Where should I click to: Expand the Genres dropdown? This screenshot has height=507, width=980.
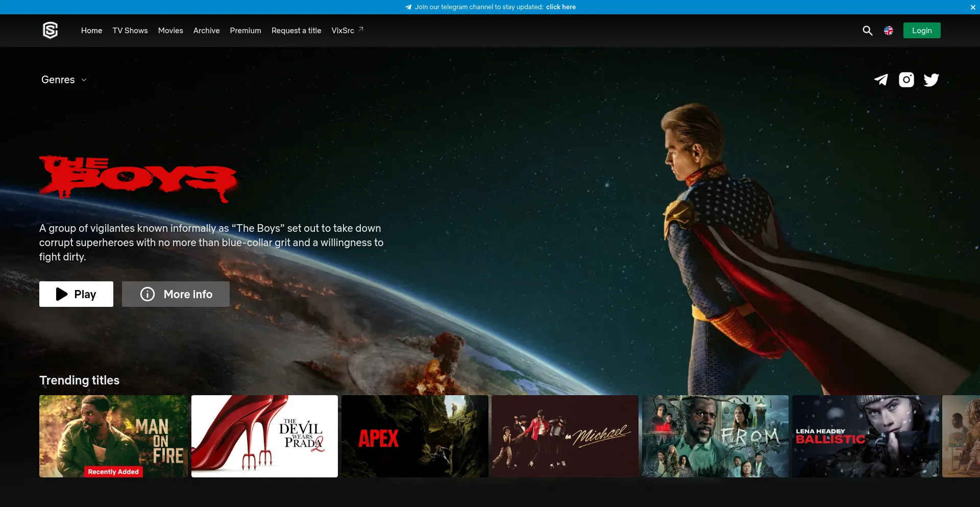64,80
